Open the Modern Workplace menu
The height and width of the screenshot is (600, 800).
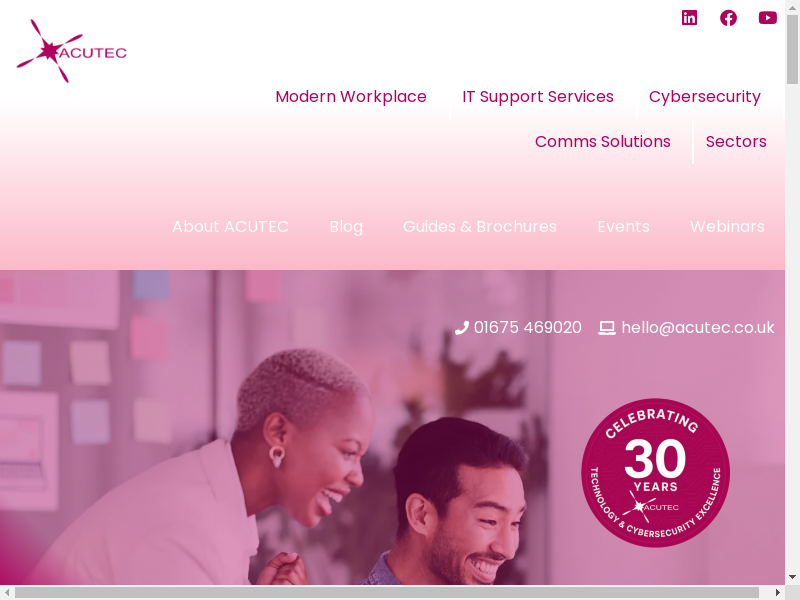tap(351, 96)
